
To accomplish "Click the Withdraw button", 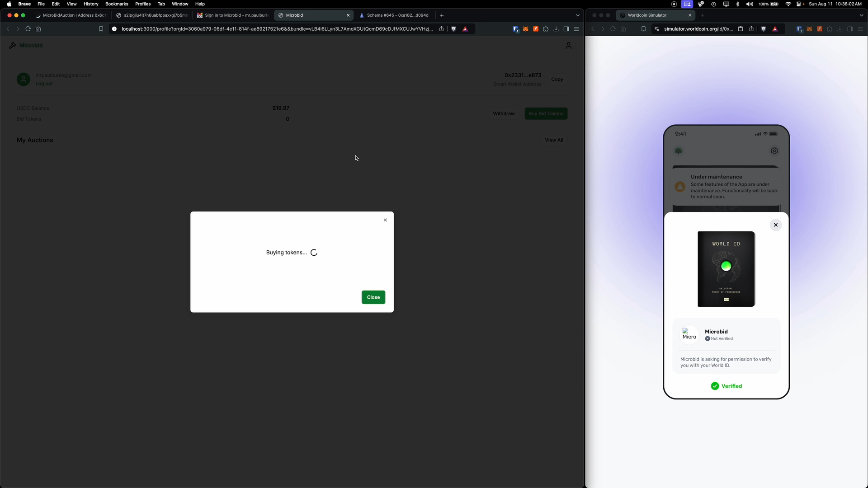I will [504, 114].
